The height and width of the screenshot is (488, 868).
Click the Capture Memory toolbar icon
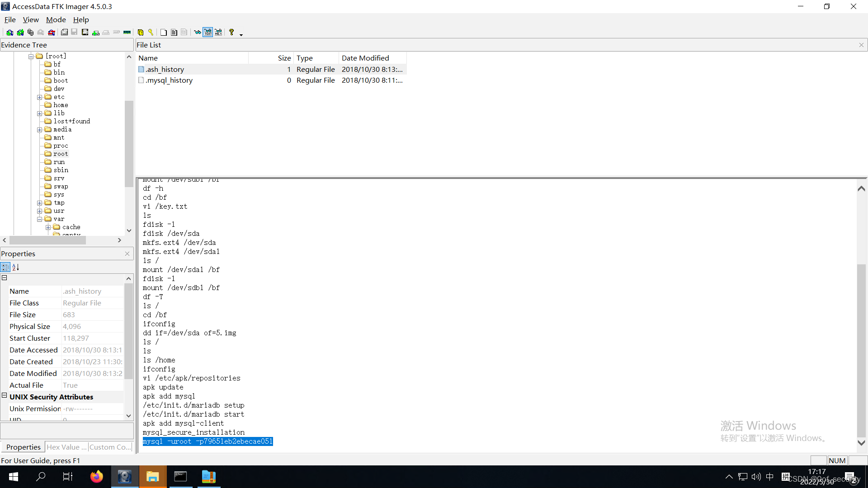tap(127, 33)
